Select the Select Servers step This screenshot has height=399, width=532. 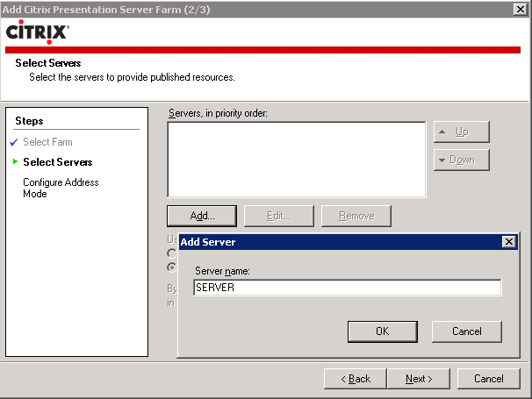click(x=58, y=162)
